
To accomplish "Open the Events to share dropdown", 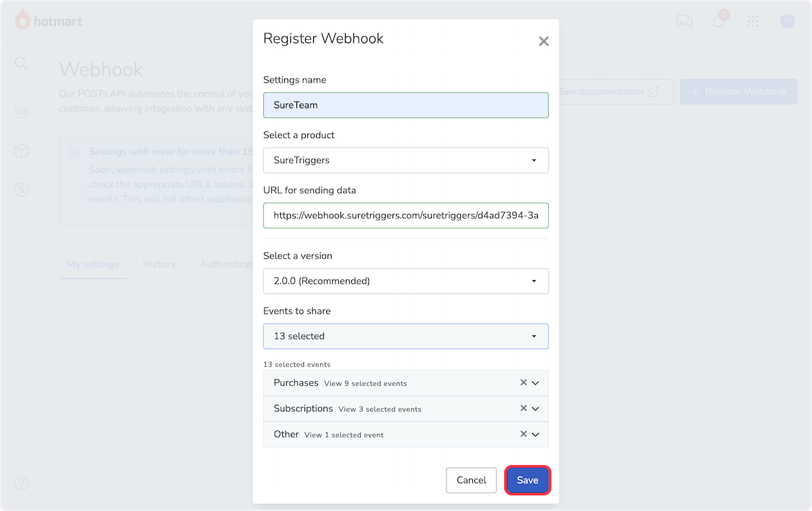I will point(406,336).
